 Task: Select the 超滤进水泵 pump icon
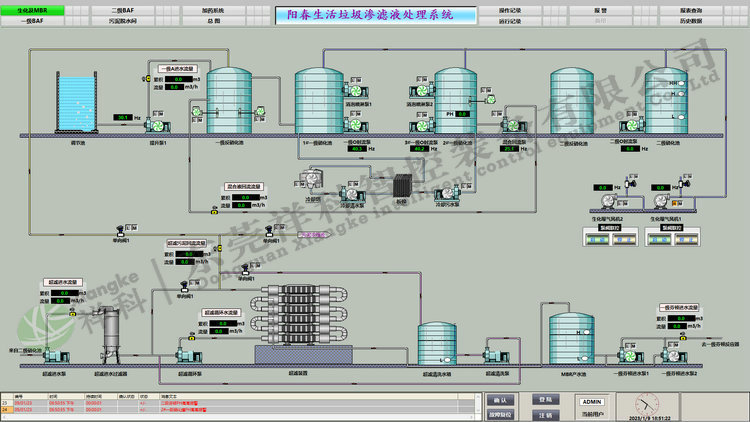coord(54,354)
